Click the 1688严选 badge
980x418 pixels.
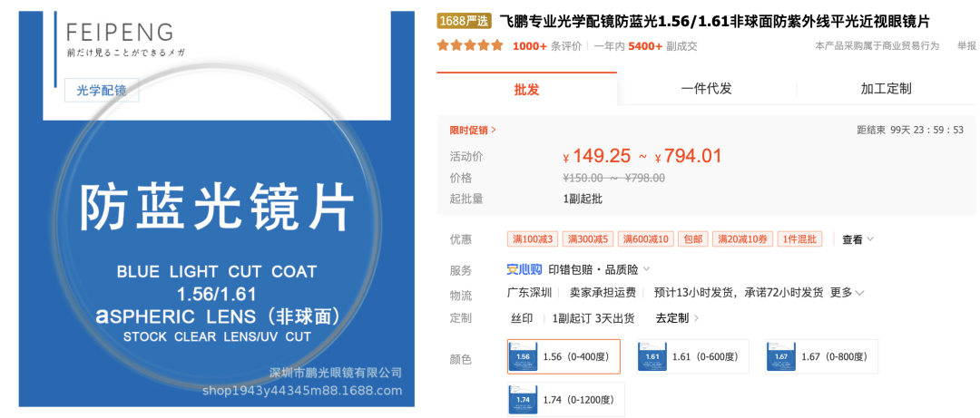click(x=464, y=21)
